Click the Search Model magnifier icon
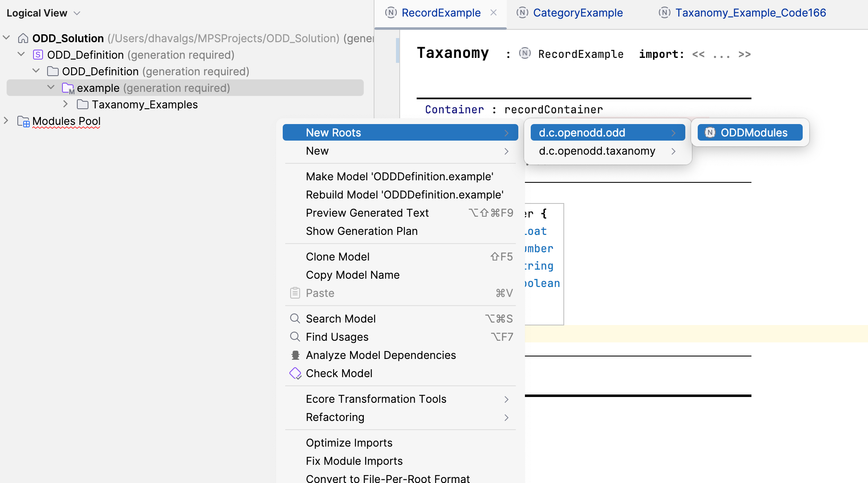 295,319
